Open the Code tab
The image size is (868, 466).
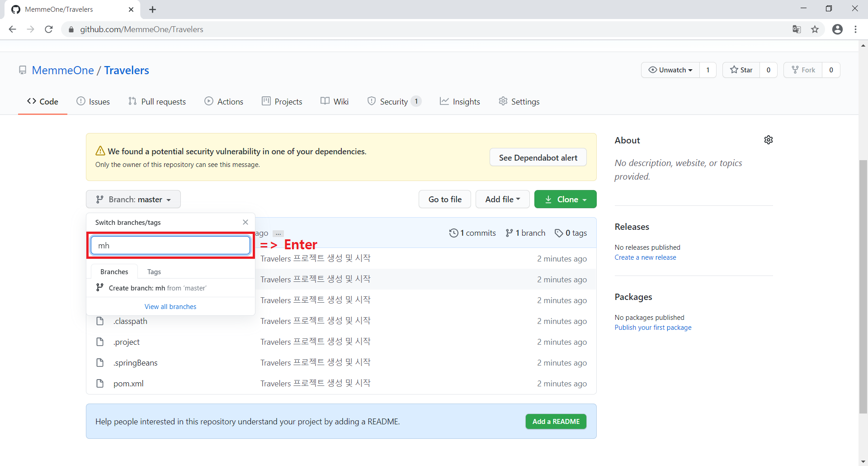[42, 102]
